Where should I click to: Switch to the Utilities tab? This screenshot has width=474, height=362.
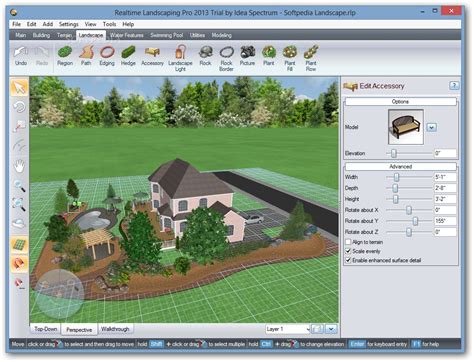click(x=197, y=35)
